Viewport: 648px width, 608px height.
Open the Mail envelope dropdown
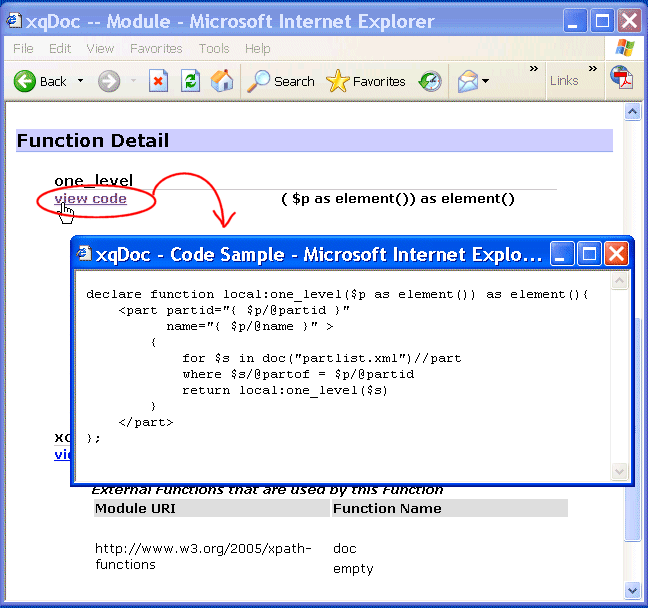(473, 81)
